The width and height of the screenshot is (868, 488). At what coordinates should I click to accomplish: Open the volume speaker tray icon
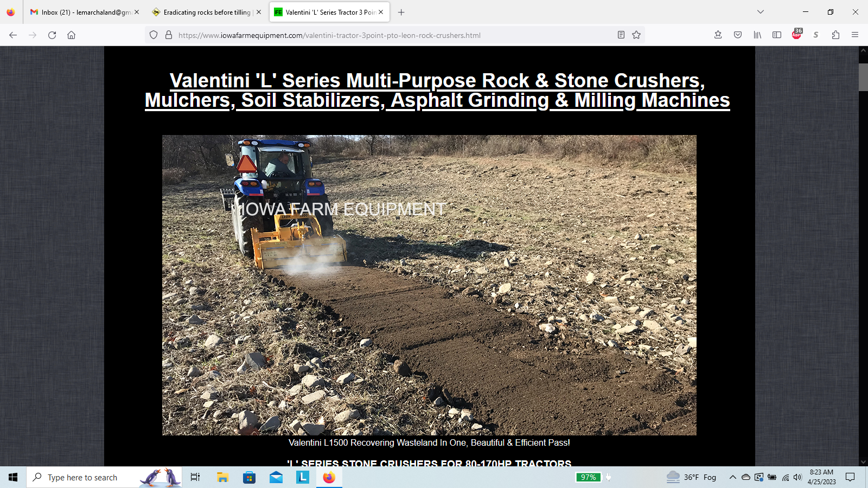click(797, 477)
